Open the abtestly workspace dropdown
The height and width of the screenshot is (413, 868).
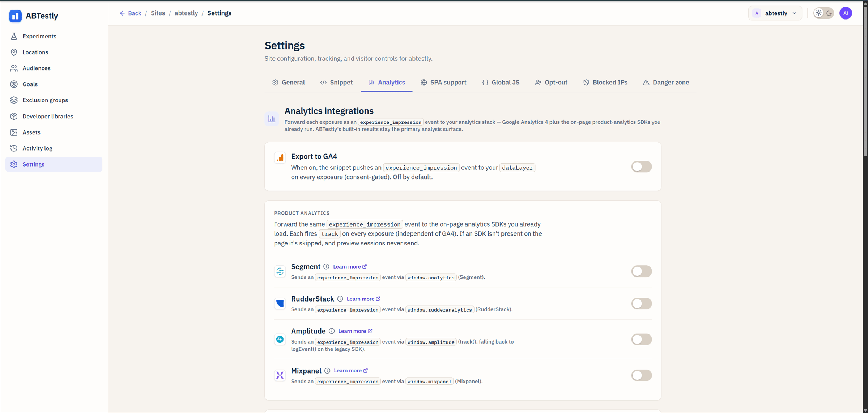click(775, 13)
